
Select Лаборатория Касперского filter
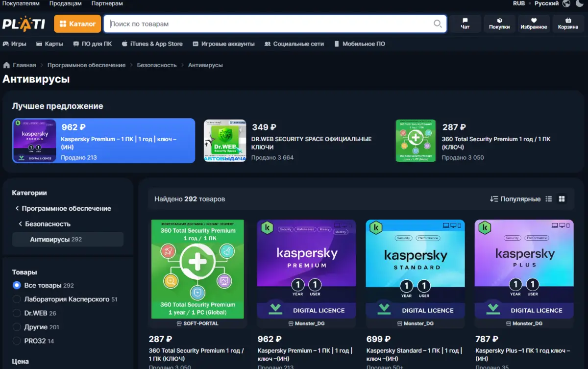[x=65, y=299]
